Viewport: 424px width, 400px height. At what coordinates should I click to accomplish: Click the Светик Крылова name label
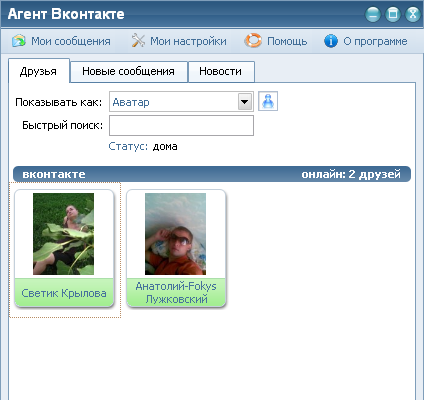[64, 293]
